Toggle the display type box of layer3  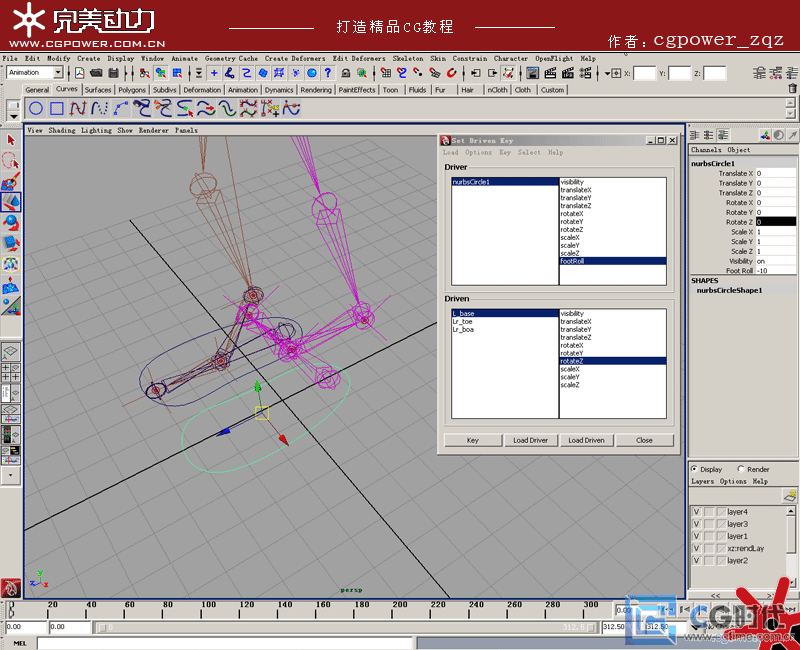[x=709, y=524]
